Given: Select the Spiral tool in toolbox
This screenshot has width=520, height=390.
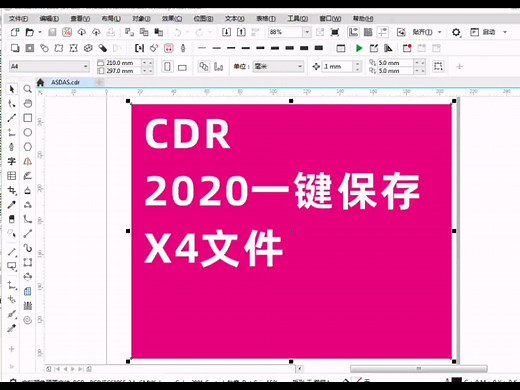Looking at the screenshot, I should tap(28, 320).
